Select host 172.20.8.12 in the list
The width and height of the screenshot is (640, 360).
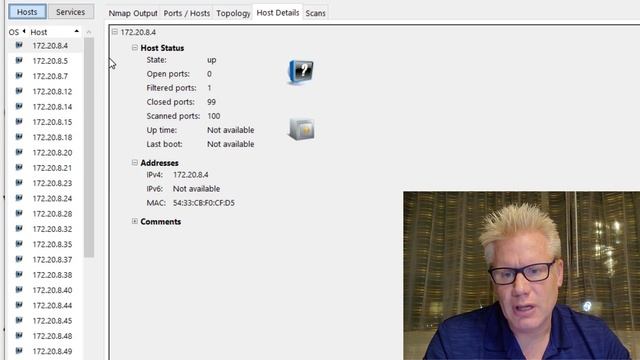point(52,91)
